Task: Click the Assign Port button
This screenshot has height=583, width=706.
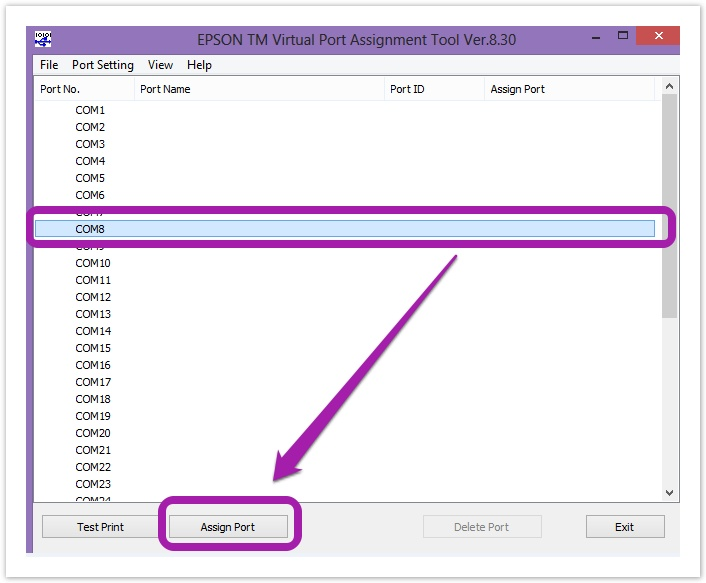Action: (228, 527)
